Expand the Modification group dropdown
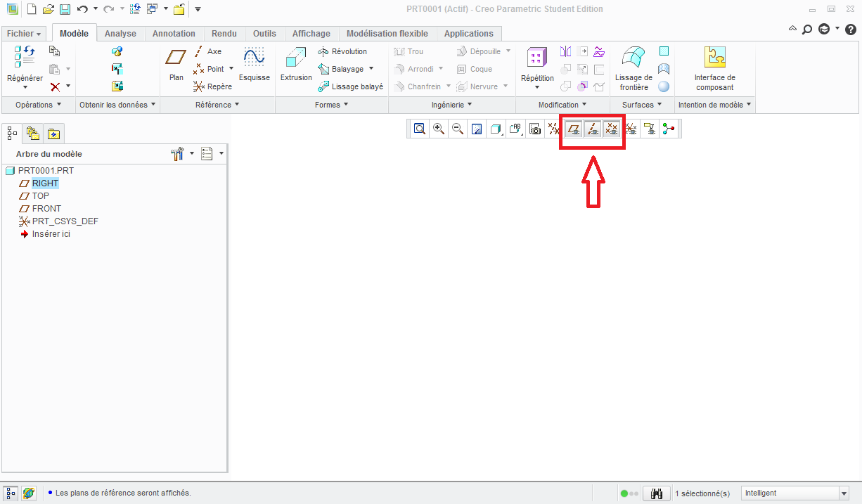The height and width of the screenshot is (504, 862). 562,105
